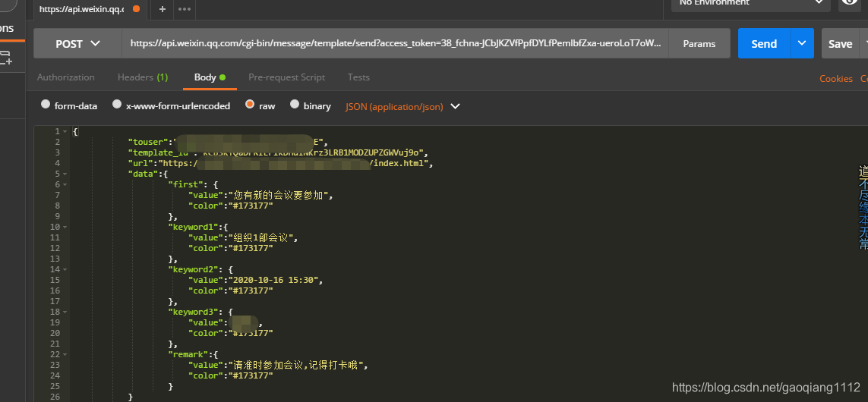Click the unsaved orange dot on request tab
This screenshot has height=402, width=868.
(136, 9)
